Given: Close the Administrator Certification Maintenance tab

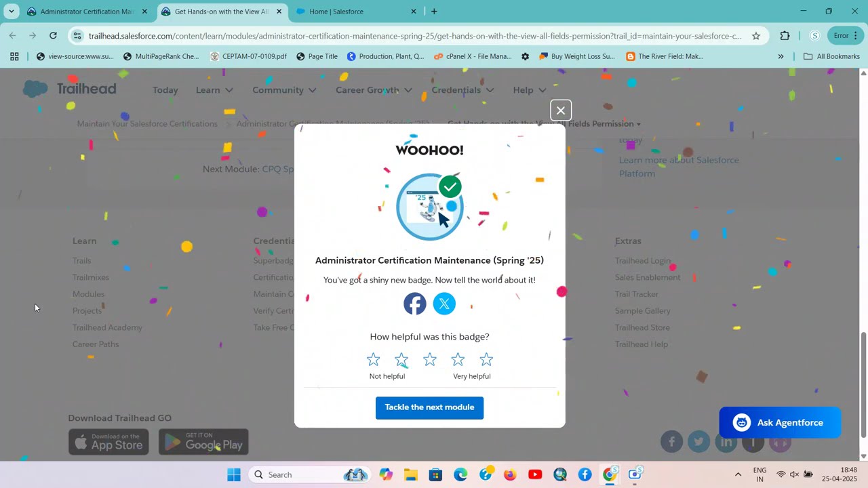Looking at the screenshot, I should click(x=144, y=12).
